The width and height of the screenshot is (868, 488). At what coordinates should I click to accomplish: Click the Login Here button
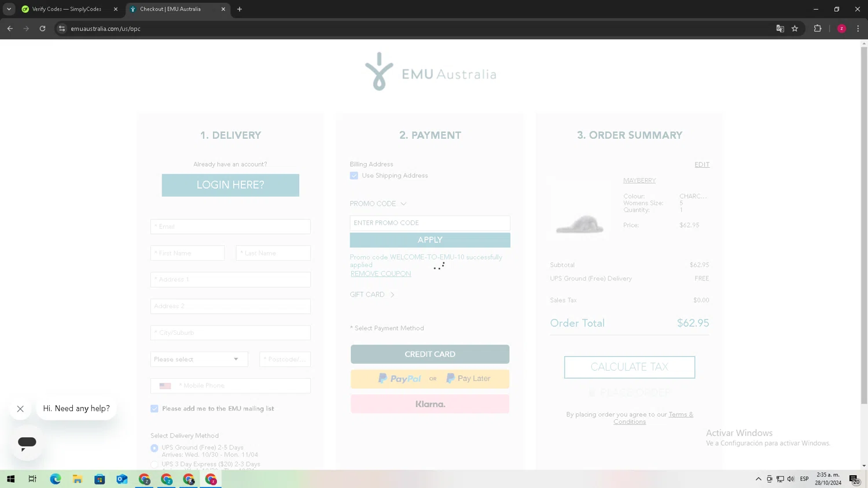[x=230, y=185]
